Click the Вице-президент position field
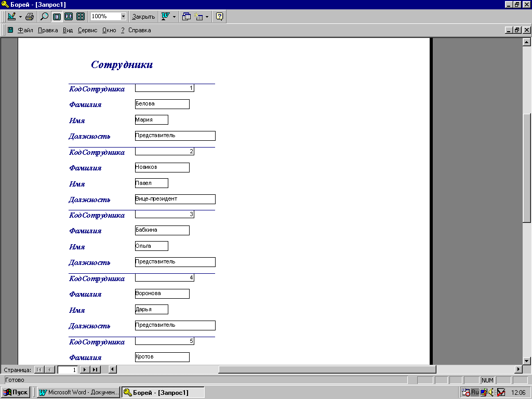This screenshot has width=532, height=399. pyautogui.click(x=175, y=199)
